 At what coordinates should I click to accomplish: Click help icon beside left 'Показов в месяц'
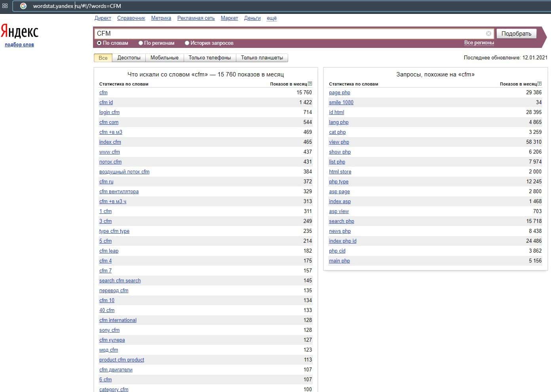coord(310,84)
